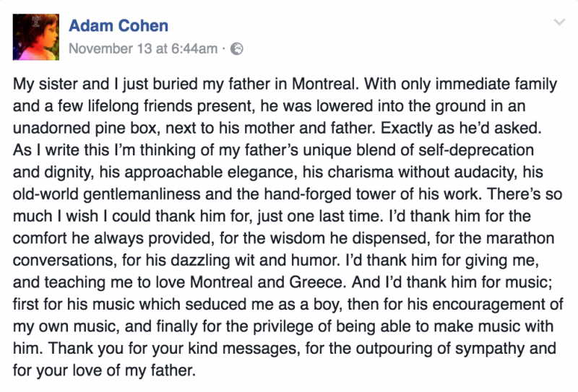Click Adam Cohen's profile picture thumbnail

[x=35, y=36]
